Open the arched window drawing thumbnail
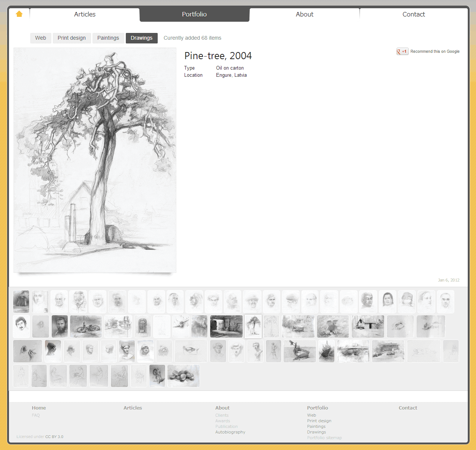This screenshot has width=476, height=450. pyautogui.click(x=142, y=326)
